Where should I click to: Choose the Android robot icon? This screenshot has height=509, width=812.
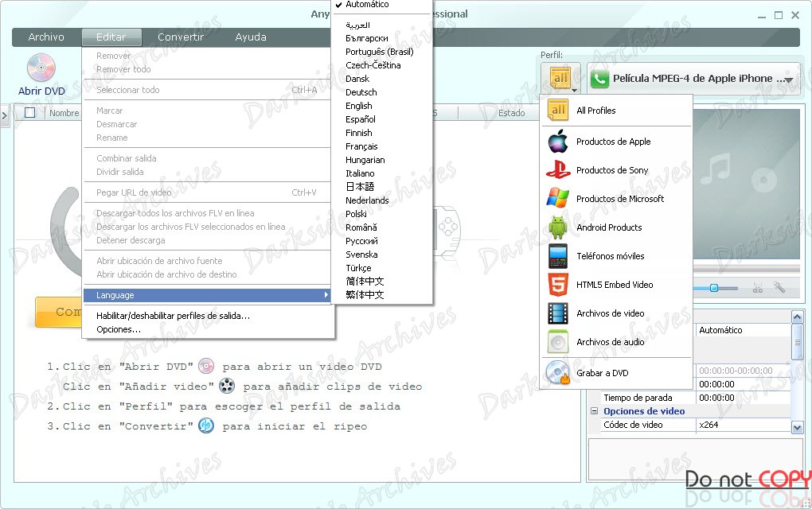click(558, 227)
